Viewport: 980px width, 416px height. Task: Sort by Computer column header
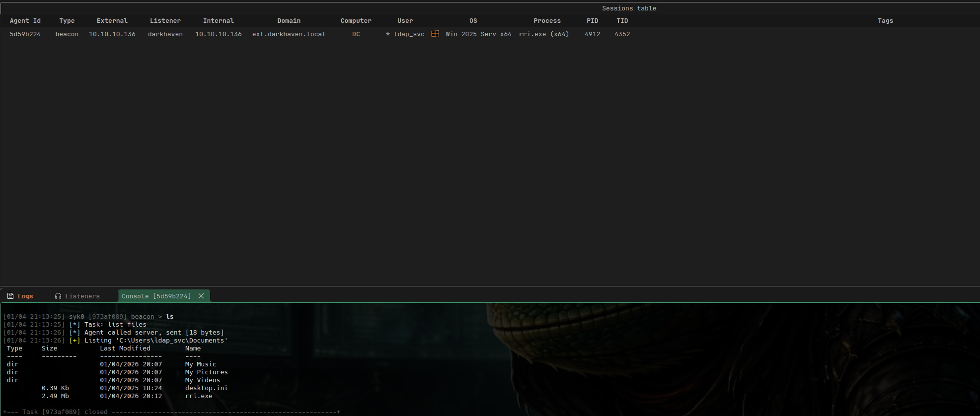[x=356, y=21]
